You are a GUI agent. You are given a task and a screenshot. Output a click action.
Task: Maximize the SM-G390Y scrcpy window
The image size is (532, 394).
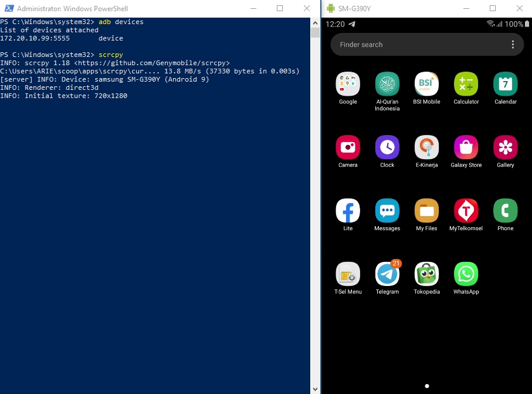[493, 8]
